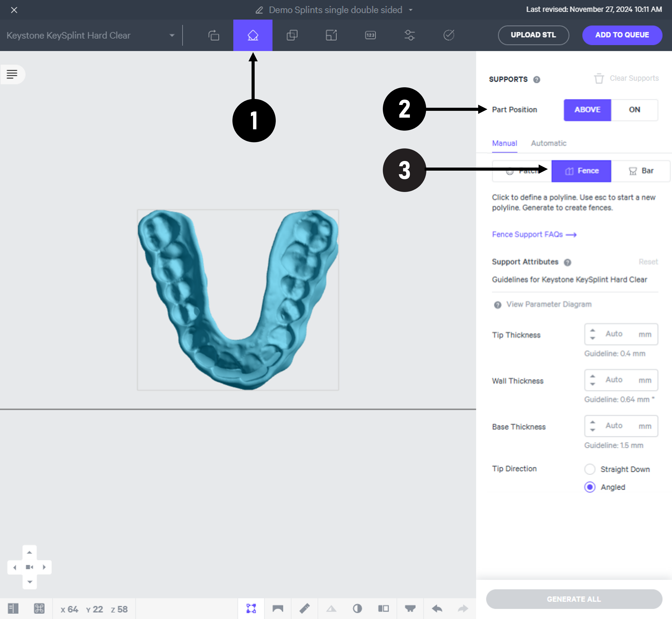Toggle the split cross-section view icon
672x619 pixels.
(383, 609)
